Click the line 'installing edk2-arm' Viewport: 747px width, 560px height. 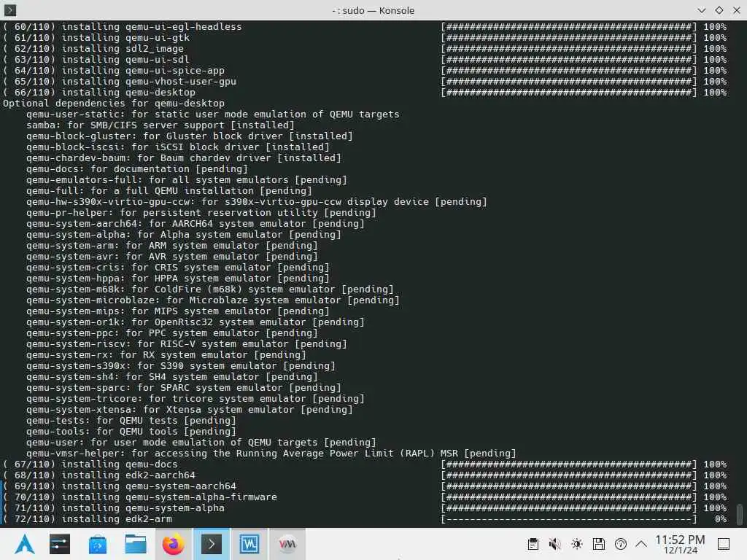117,519
